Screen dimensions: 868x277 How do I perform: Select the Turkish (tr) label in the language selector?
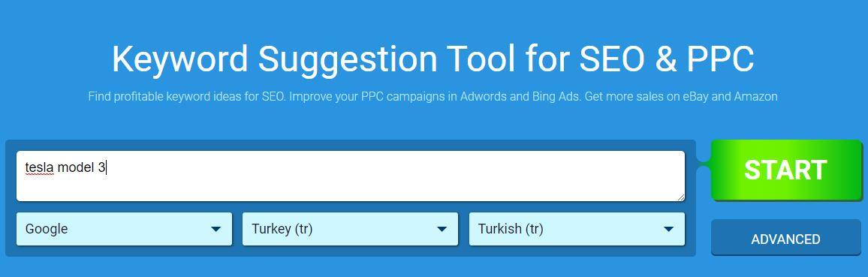(511, 229)
